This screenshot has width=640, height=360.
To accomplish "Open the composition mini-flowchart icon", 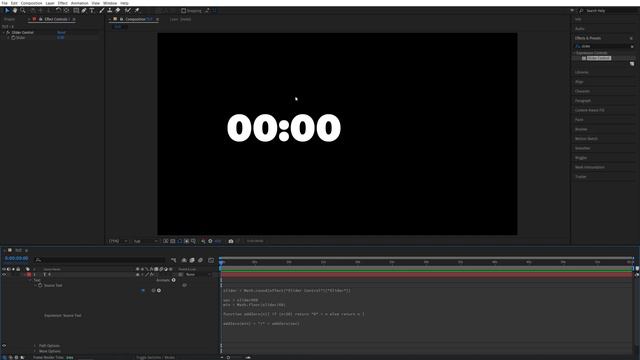I will pyautogui.click(x=173, y=260).
